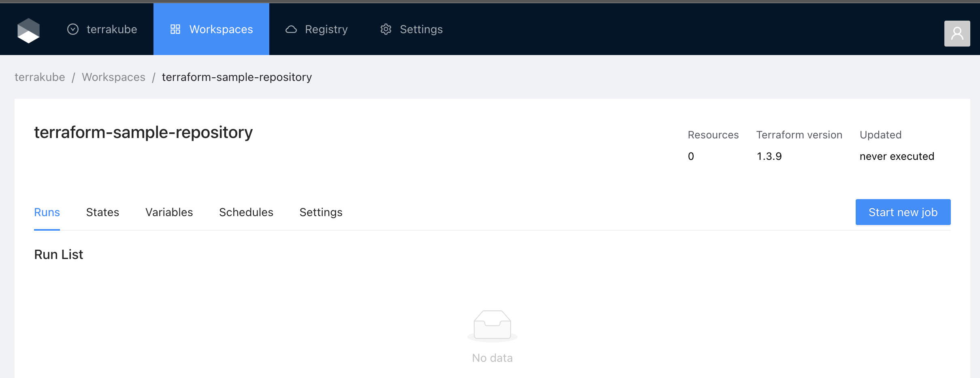980x378 pixels.
Task: Click the empty inbox No data icon
Action: (492, 325)
